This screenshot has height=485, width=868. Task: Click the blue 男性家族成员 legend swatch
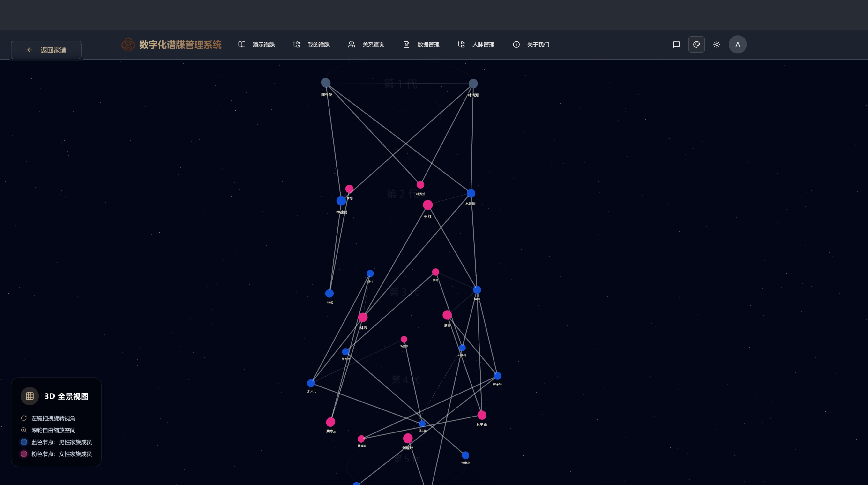click(24, 442)
